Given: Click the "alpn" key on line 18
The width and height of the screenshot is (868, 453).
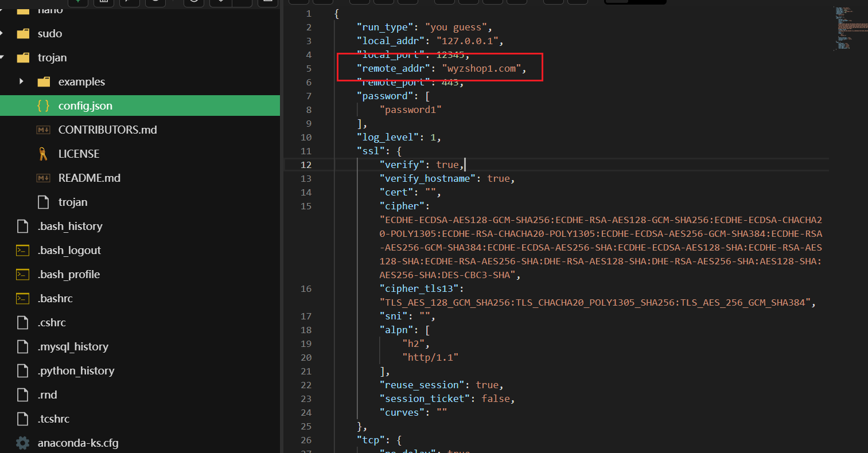Looking at the screenshot, I should (x=396, y=330).
